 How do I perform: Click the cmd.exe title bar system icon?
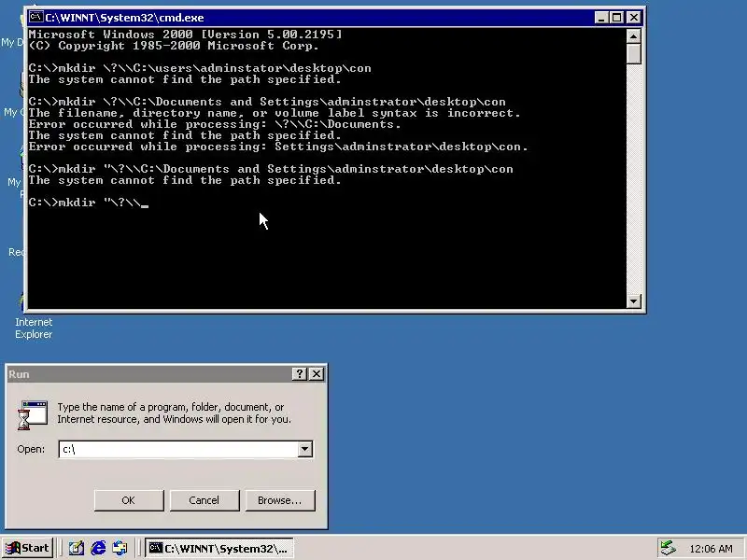point(36,18)
